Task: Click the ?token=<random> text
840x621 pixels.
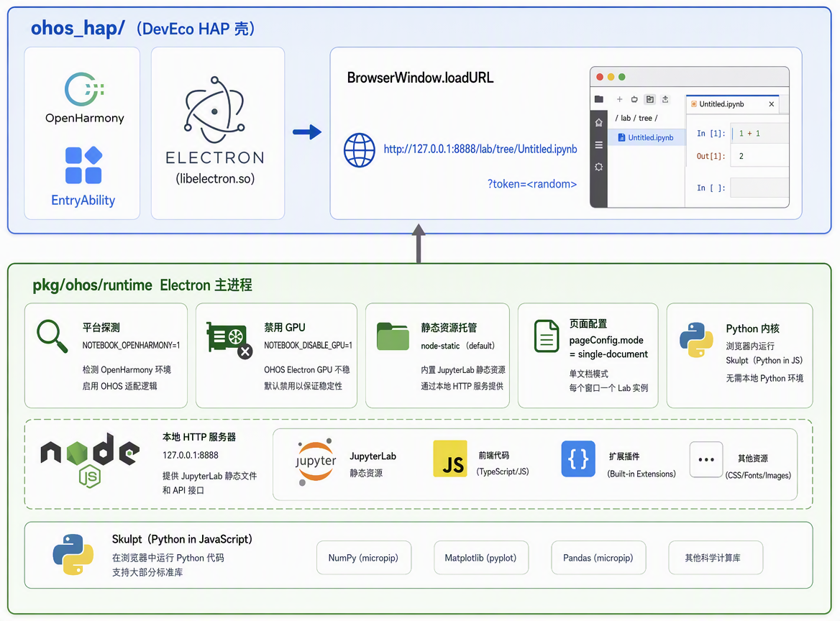Action: point(532,184)
